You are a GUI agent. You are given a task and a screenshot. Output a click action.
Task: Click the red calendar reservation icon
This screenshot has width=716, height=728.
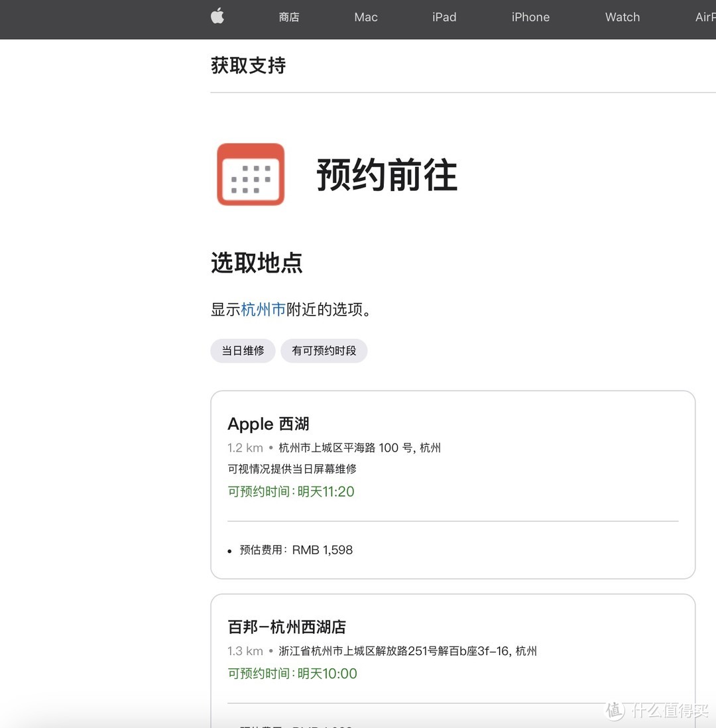point(250,174)
